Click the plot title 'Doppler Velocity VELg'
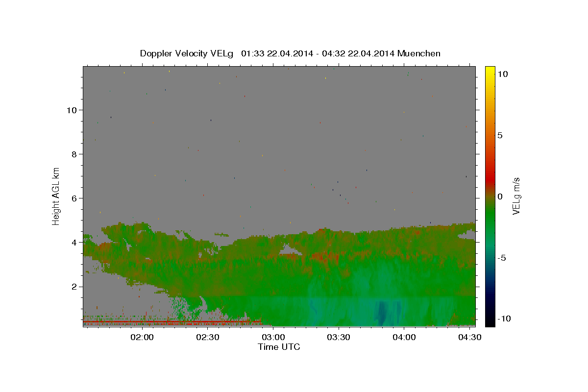Screen dimensions: 588x392 (187, 53)
